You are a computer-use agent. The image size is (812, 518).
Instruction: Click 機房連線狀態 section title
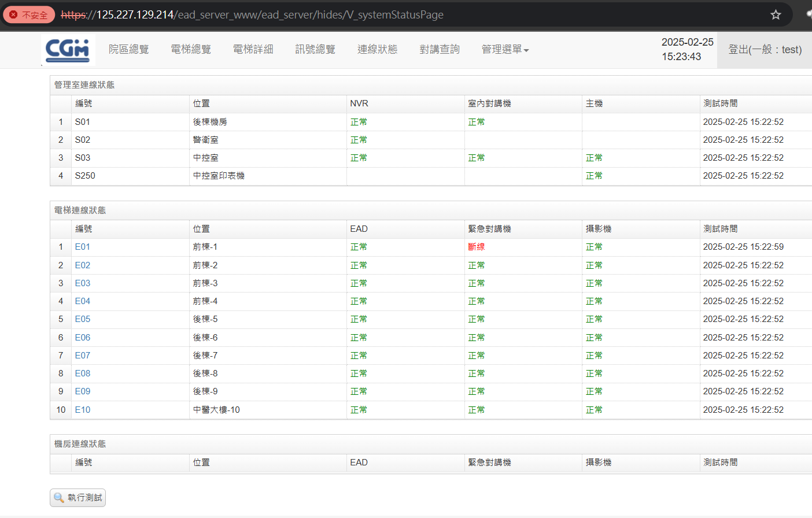pos(80,444)
